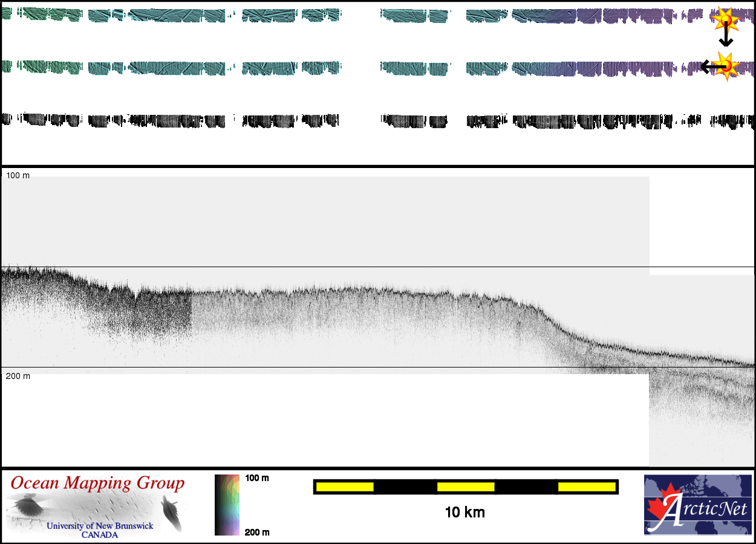This screenshot has width=756, height=544.
Task: Pick the depth color scale bar
Action: click(227, 505)
